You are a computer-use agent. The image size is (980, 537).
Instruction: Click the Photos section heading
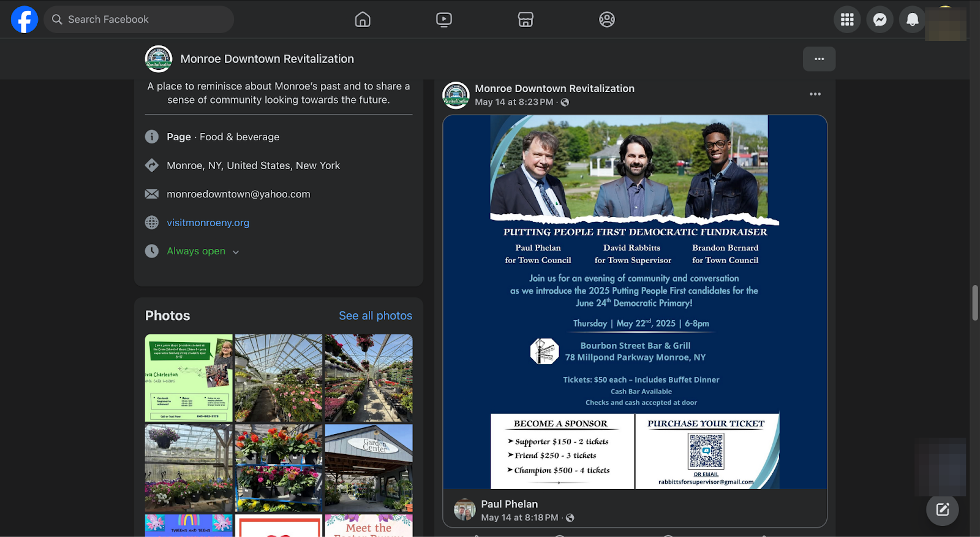(168, 316)
